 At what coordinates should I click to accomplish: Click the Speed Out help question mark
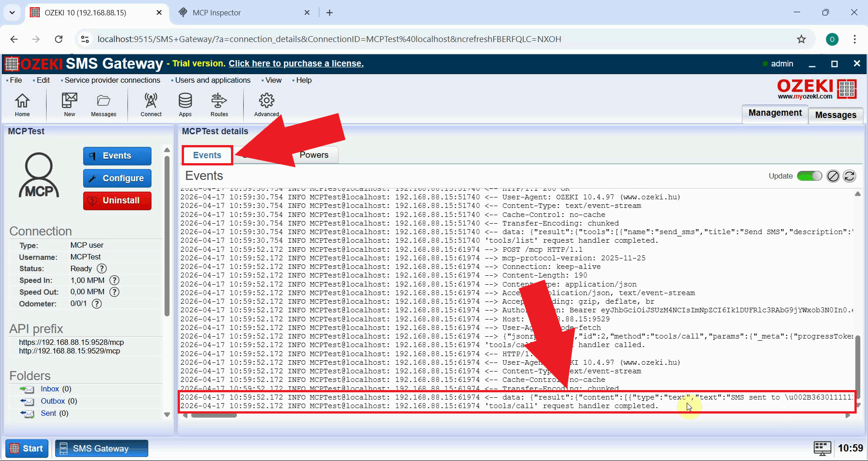115,292
